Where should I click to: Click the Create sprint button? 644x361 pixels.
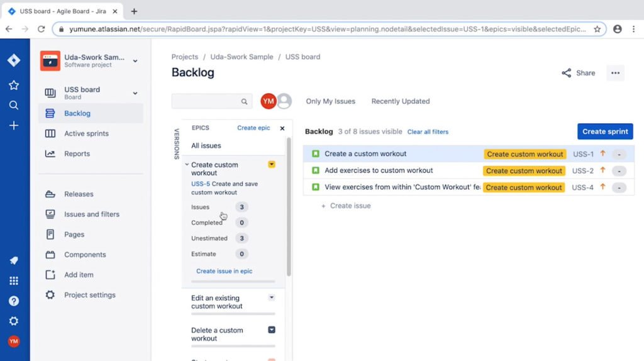coord(605,131)
